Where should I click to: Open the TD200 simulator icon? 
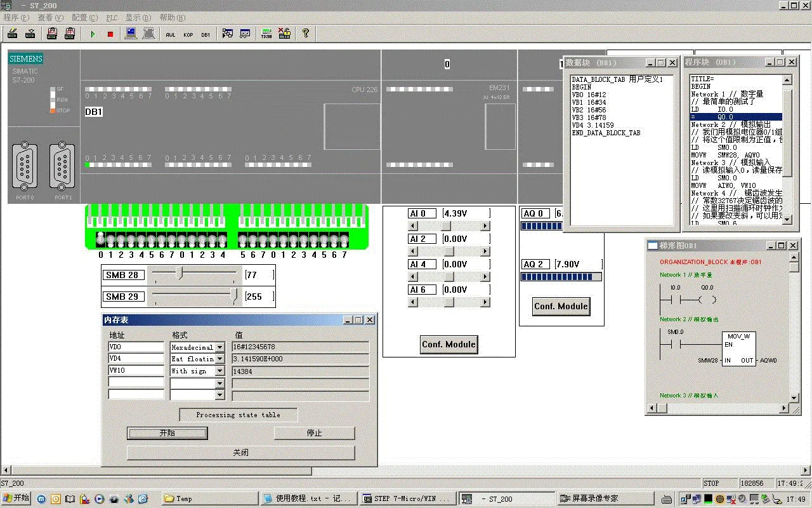point(266,34)
